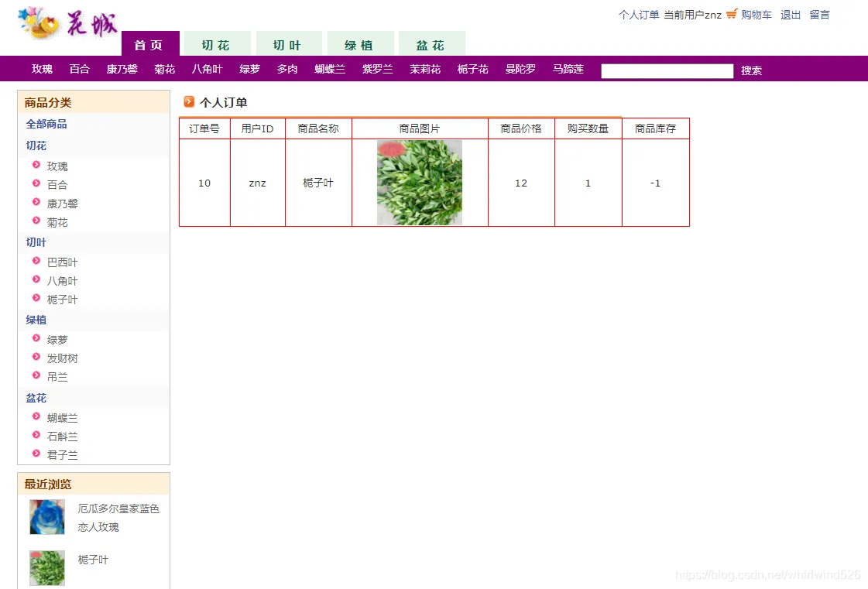868x589 pixels.
Task: Click the shopping cart icon
Action: pos(731,14)
